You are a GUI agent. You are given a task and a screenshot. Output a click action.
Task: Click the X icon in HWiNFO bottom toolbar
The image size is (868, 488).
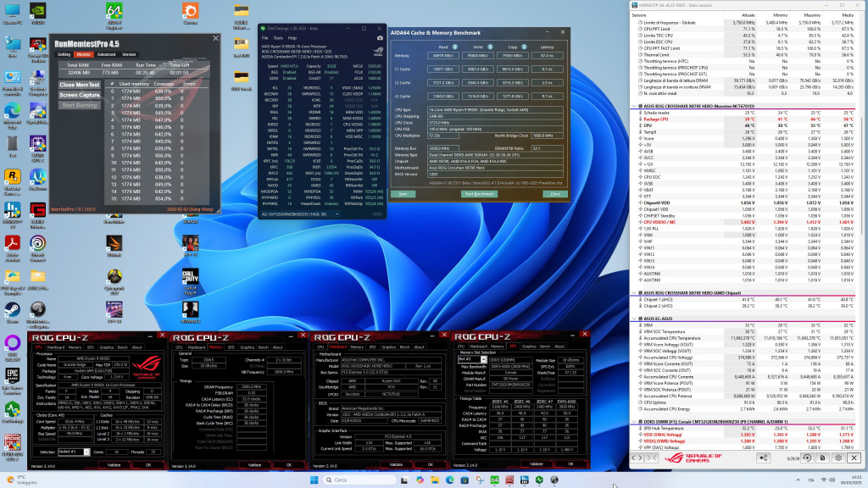click(854, 457)
